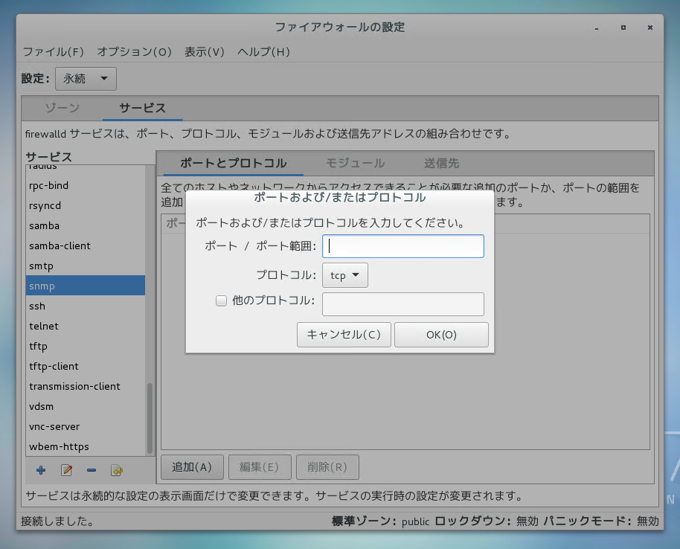Screen dimensions: 680x549
Task: Select samba-client service entry
Action: (x=85, y=246)
